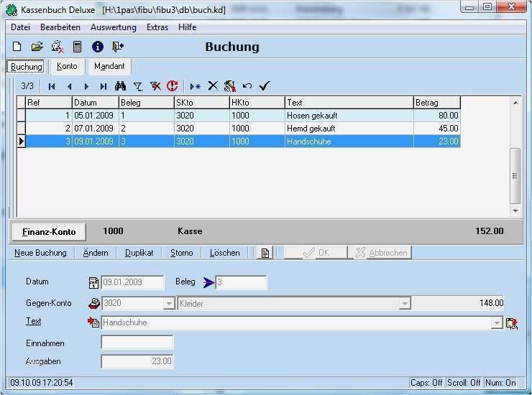The width and height of the screenshot is (532, 395).
Task: Open the Hilfe menu
Action: click(x=188, y=27)
